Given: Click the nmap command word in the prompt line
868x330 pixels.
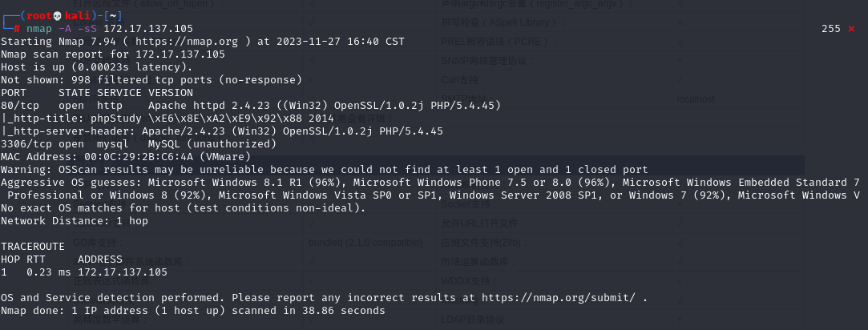Looking at the screenshot, I should (x=39, y=29).
